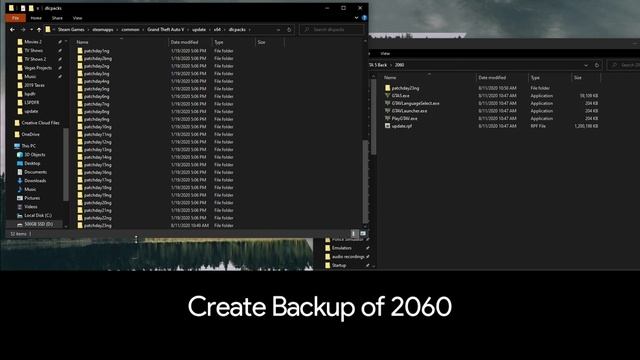Viewport: 640px width, 360px height.
Task: Open the recent locations dropdown in dlcpacks window
Action: click(31, 29)
